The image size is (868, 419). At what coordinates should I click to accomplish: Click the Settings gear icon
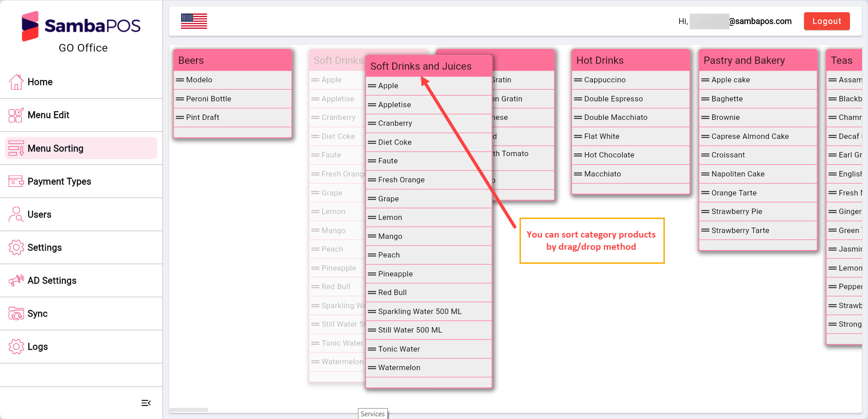16,248
